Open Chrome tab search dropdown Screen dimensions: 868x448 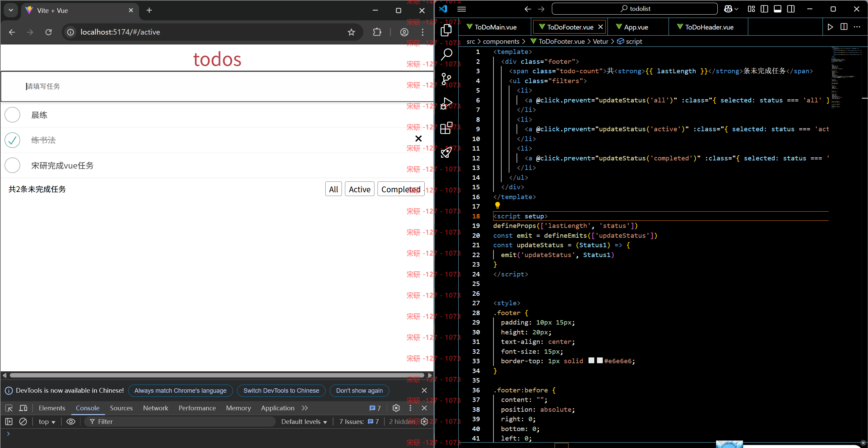pos(11,10)
